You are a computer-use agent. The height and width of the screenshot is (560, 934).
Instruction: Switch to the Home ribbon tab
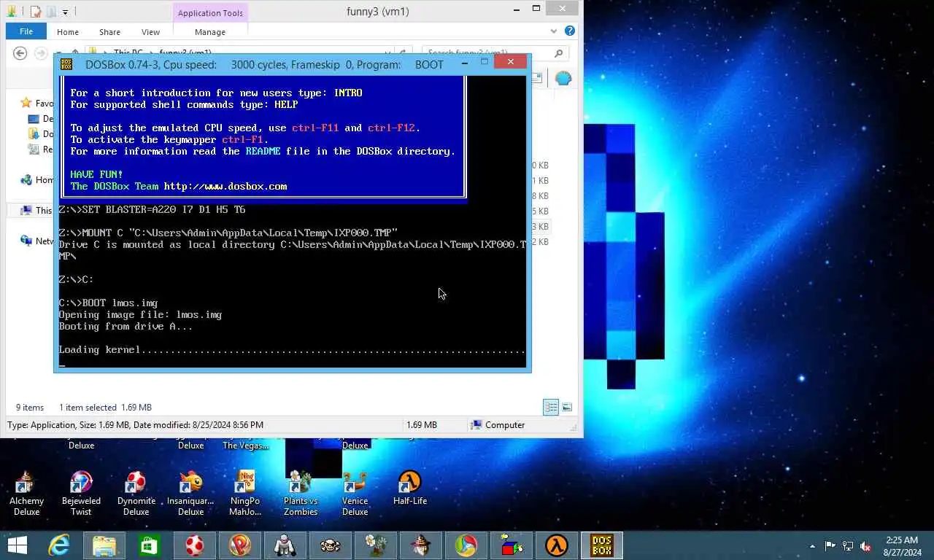coord(68,32)
